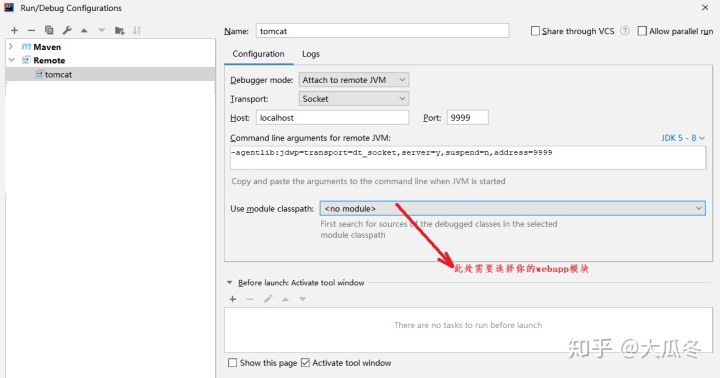
Task: Move configuration up in the list
Action: tap(84, 30)
